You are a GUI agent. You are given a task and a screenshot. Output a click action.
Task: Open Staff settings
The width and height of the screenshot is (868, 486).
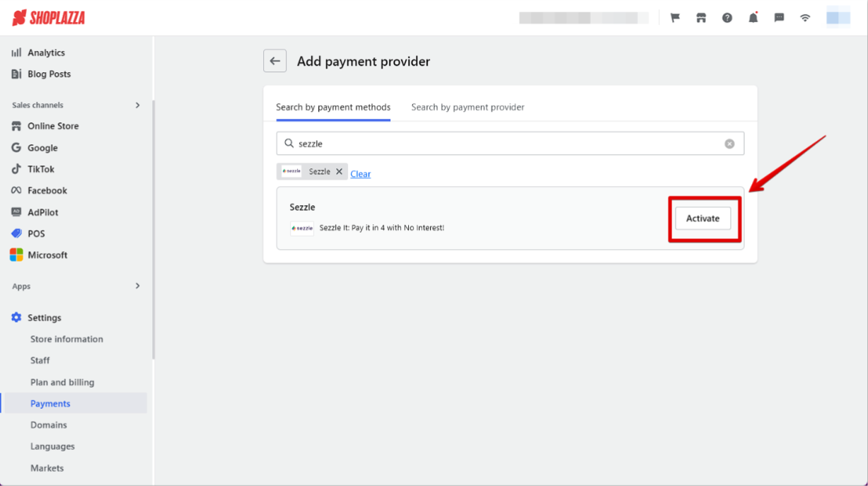click(40, 360)
